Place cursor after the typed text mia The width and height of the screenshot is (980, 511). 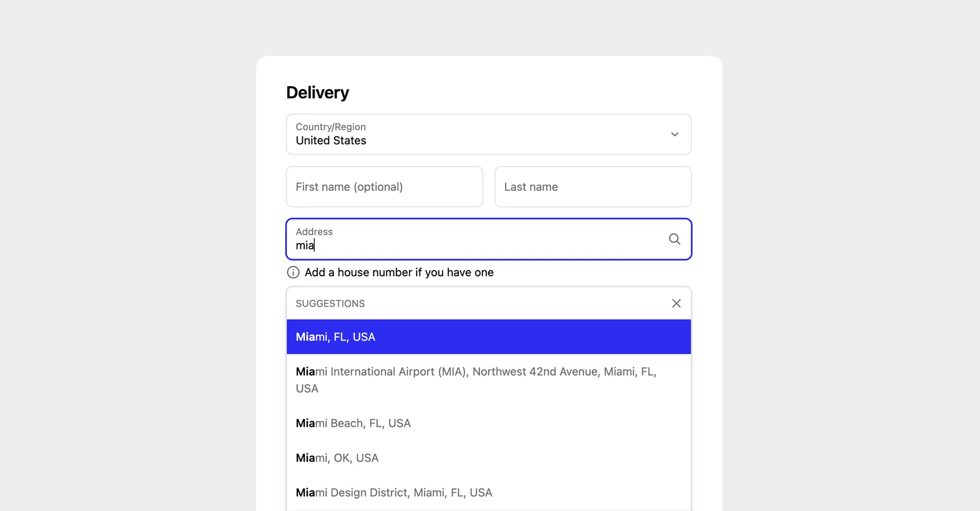[315, 245]
